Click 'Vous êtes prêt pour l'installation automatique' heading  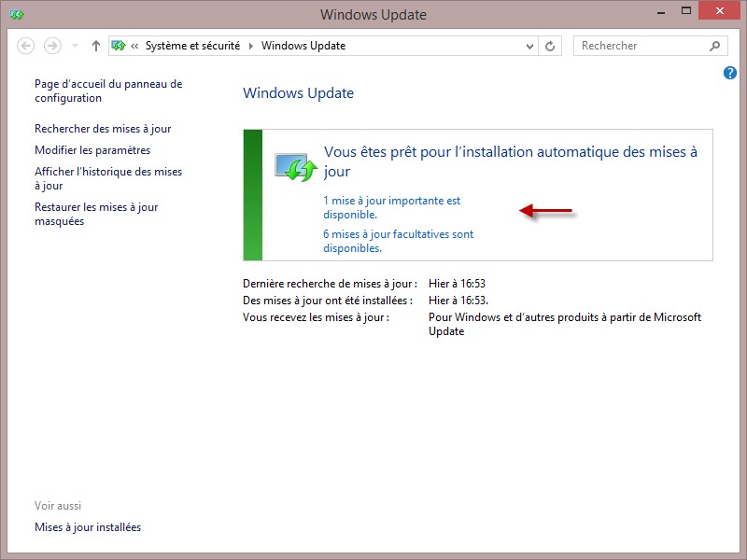click(510, 161)
